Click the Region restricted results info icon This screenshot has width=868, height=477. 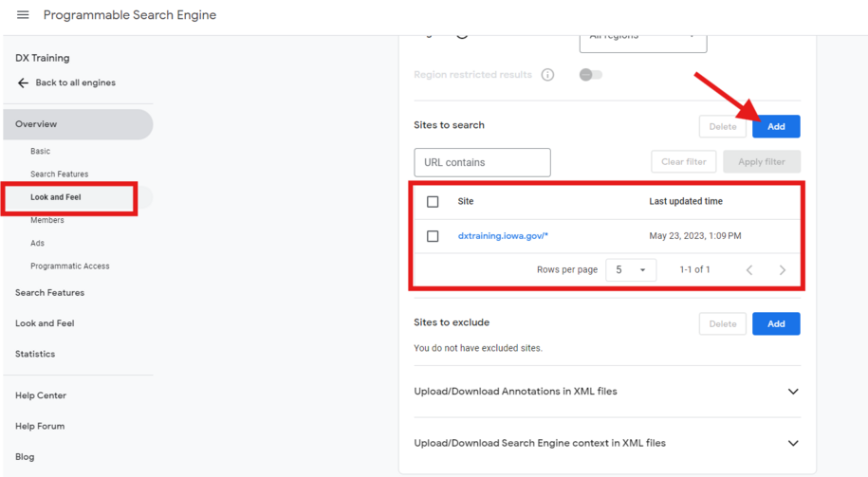[547, 75]
